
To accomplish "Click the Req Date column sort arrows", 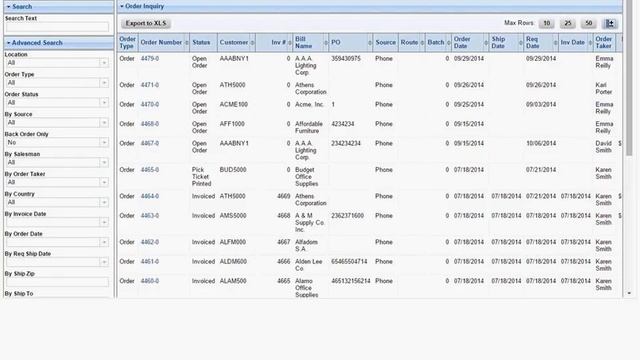I will pos(555,43).
